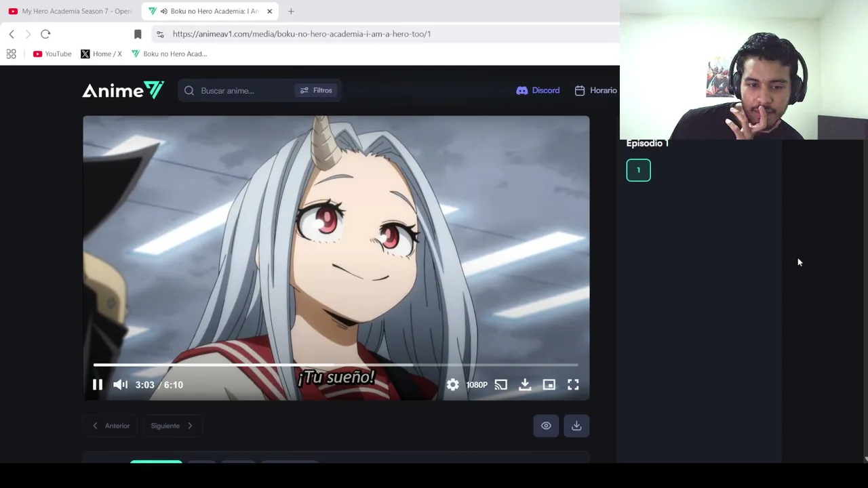Open the Boku no Hero Acad... bookmark

pos(169,54)
